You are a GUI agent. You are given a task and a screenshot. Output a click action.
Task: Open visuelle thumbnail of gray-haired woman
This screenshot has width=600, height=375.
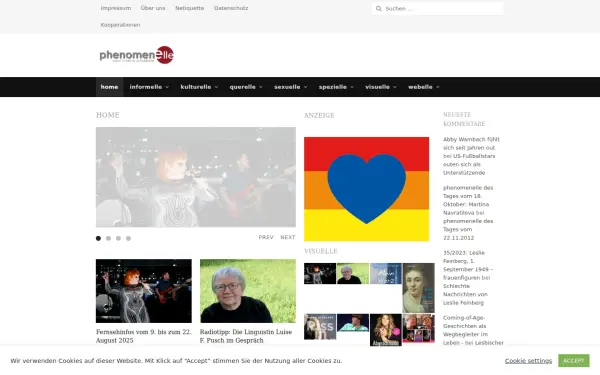[353, 273]
